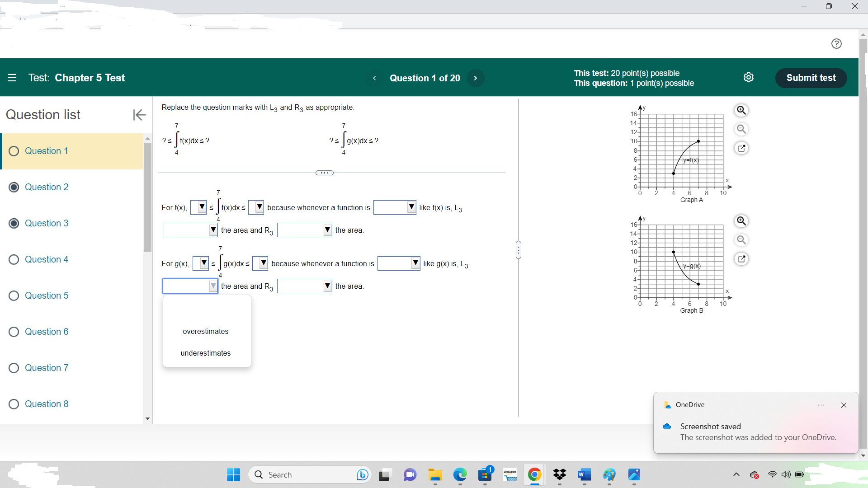Dismiss the OneDrive screenshot notification
868x488 pixels.
click(843, 405)
